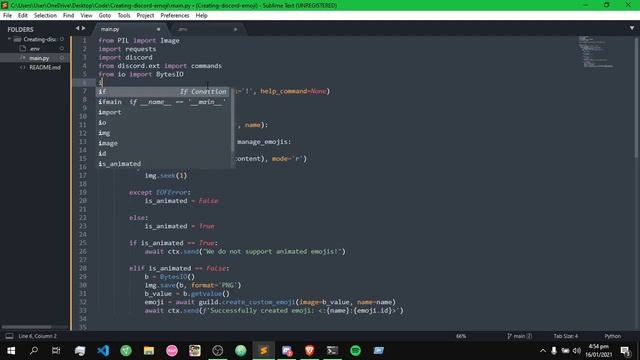Open the Find menu
Screen dimensions: 640x360
[x=69, y=16]
